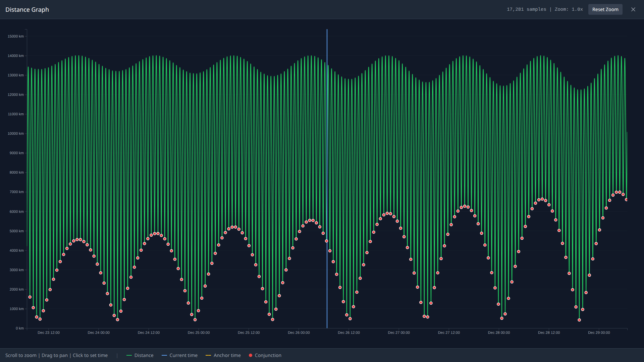Click lowest conjunction dot after Dec 24 00:00
Image resolution: width=644 pixels, height=362 pixels.
[117, 320]
